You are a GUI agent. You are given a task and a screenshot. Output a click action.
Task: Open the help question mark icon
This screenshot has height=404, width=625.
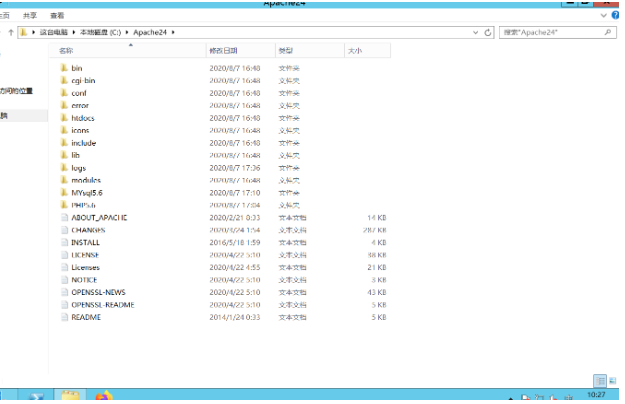615,15
